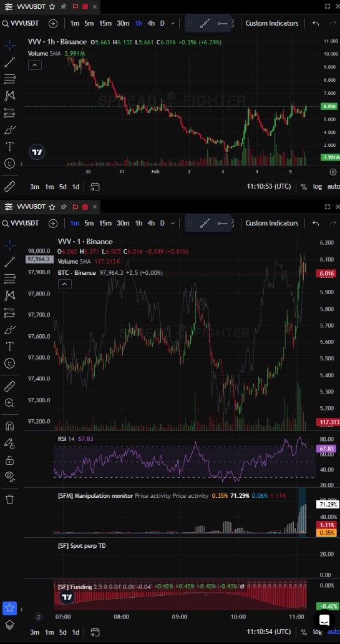This screenshot has height=644, width=340.
Task: Open pattern tool in bottom chart sidebar
Action: [x=10, y=295]
